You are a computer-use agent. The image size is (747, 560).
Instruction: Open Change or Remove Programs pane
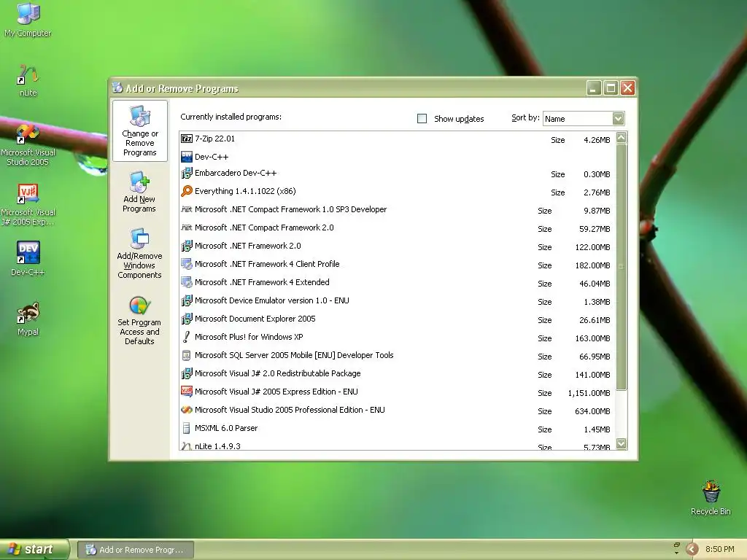(139, 131)
